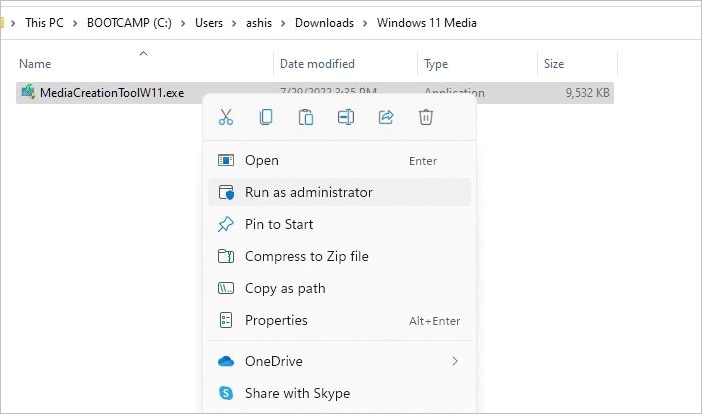Viewport: 702px width, 414px height.
Task: Click the Cut scissors icon
Action: point(225,118)
